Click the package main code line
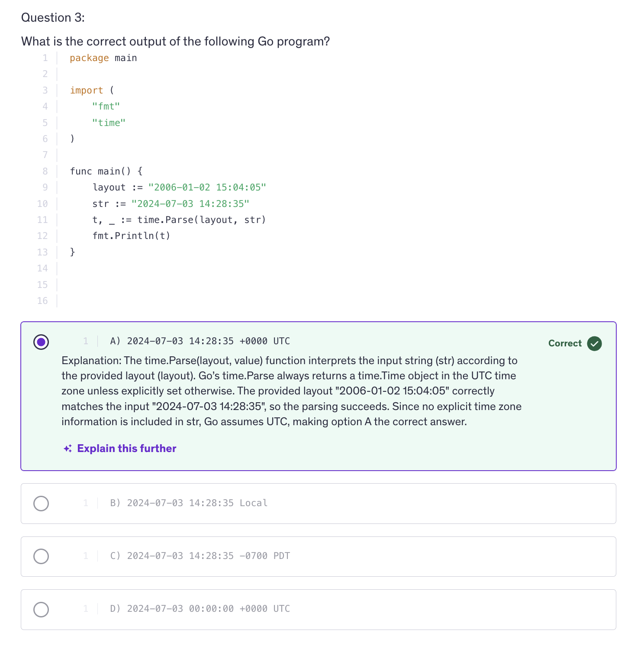Viewport: 644px width, 646px height. coord(103,58)
